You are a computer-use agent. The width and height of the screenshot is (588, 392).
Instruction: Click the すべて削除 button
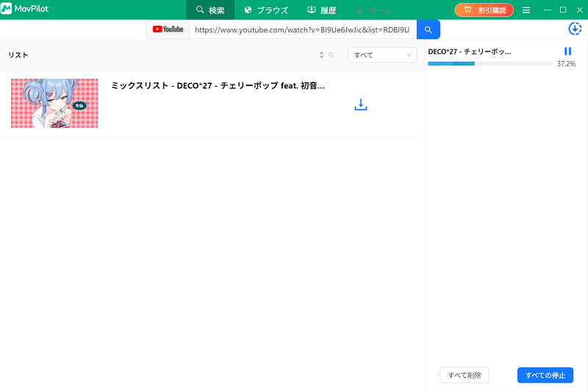[465, 375]
